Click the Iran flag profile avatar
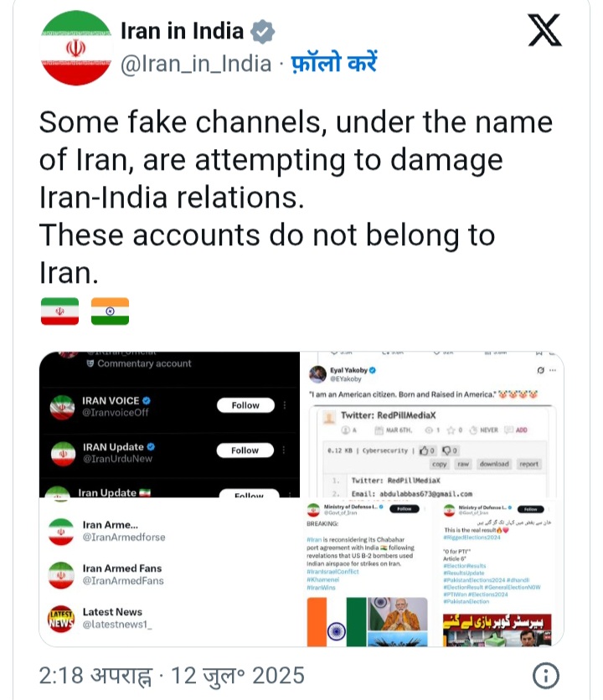 click(76, 48)
